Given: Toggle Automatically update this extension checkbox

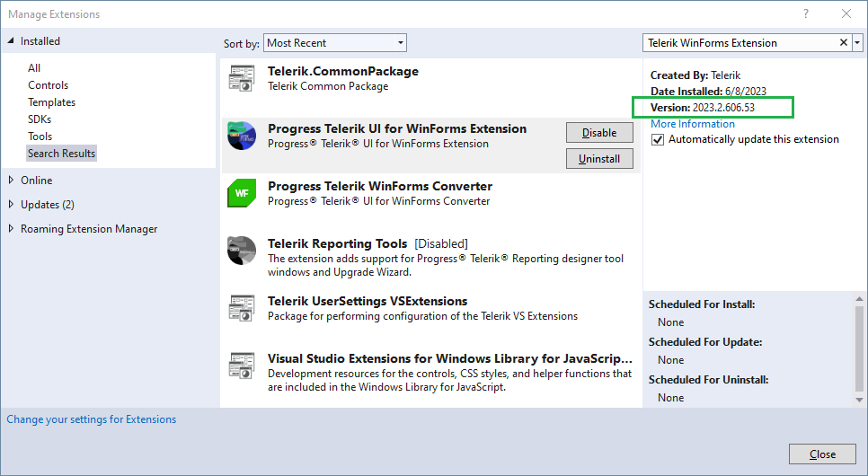Looking at the screenshot, I should point(658,139).
